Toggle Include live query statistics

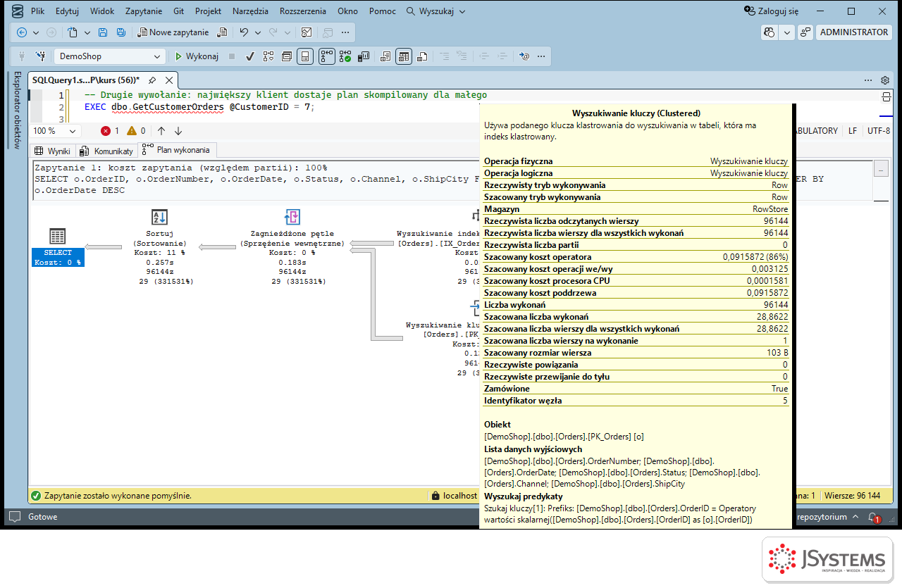tap(345, 56)
